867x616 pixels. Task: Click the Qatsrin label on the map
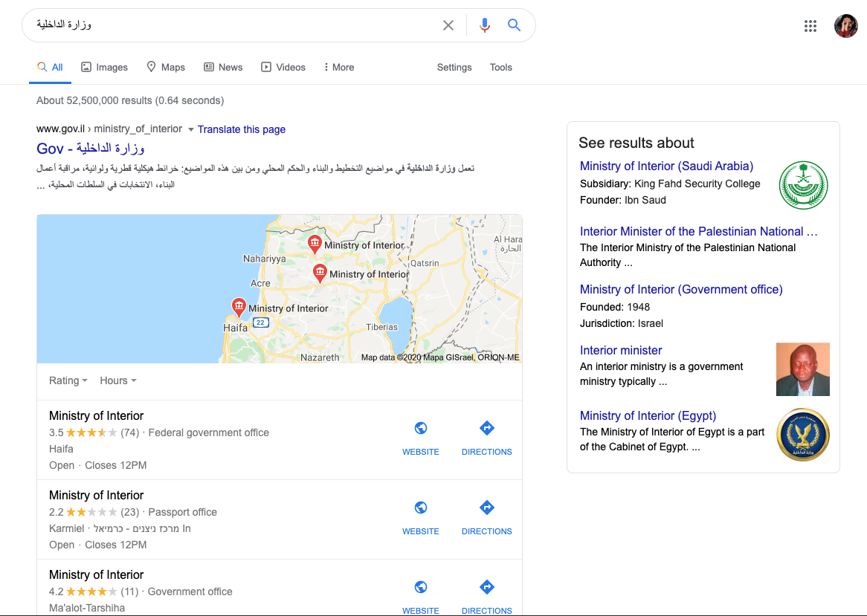coord(424,263)
